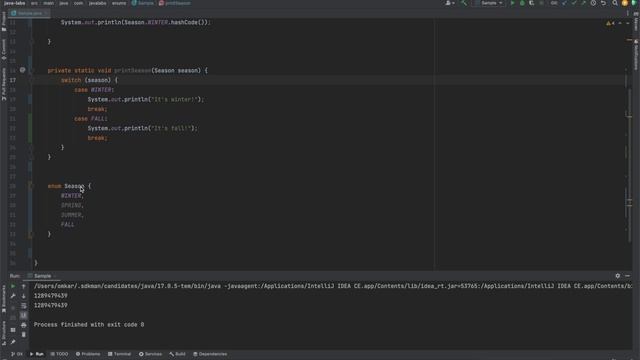Viewport: 640px width, 360px height.
Task: Toggle soft-wrap icon in Run panel
Action: (23, 306)
